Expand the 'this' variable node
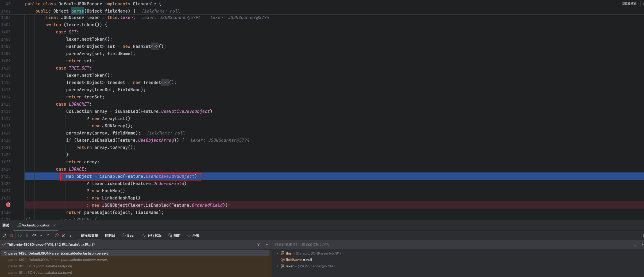The width and height of the screenshot is (644, 277). (x=277, y=253)
